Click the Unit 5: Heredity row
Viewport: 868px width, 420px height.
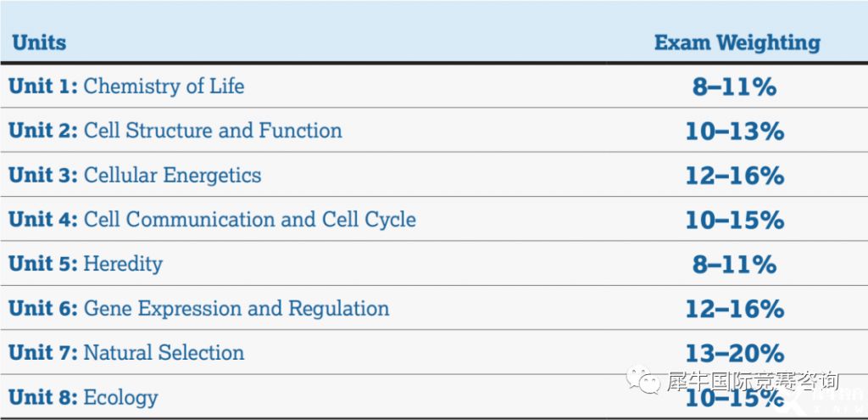[434, 264]
